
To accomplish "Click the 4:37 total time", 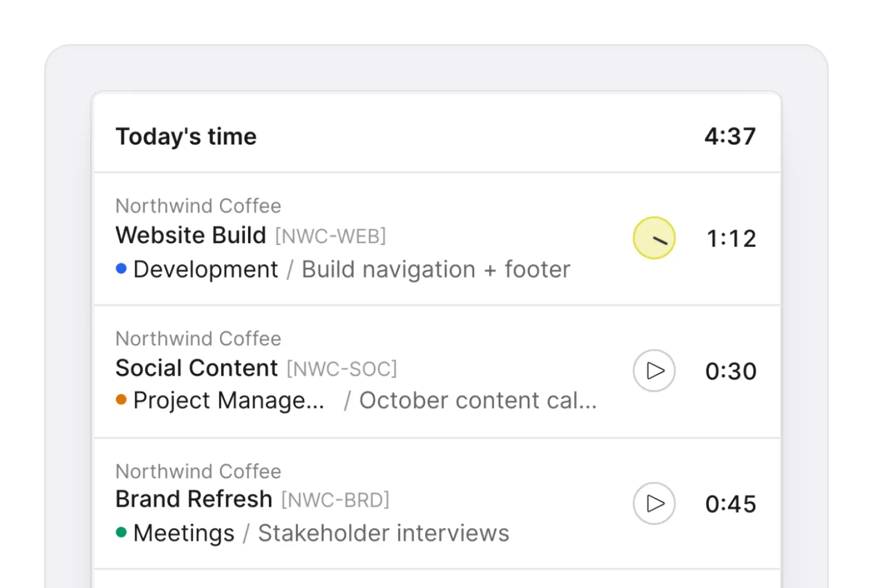I will tap(730, 136).
